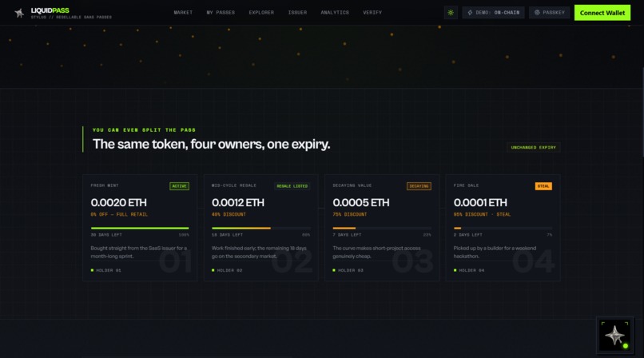Click the LIQUIDPASS brand name

pyautogui.click(x=50, y=10)
